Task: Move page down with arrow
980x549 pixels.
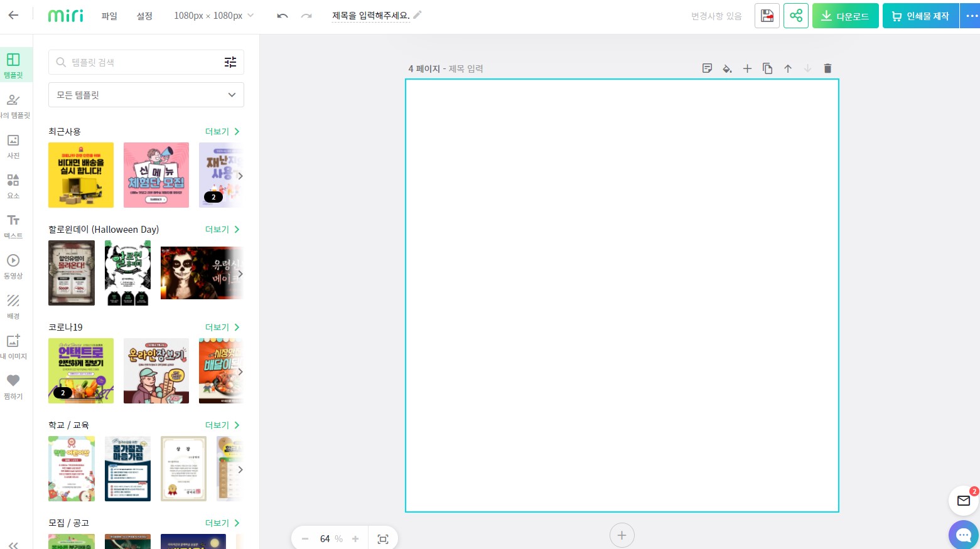Action: (x=808, y=68)
